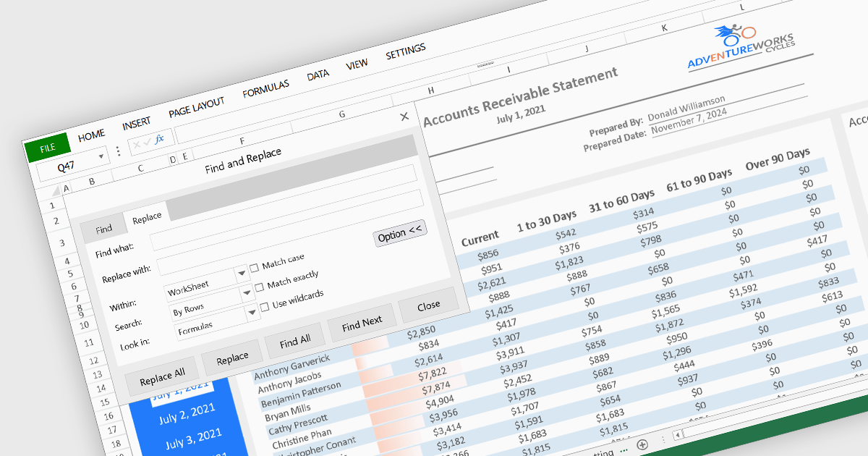Screen dimensions: 868x456
Task: Click the add new sheet plus icon
Action: (x=642, y=443)
